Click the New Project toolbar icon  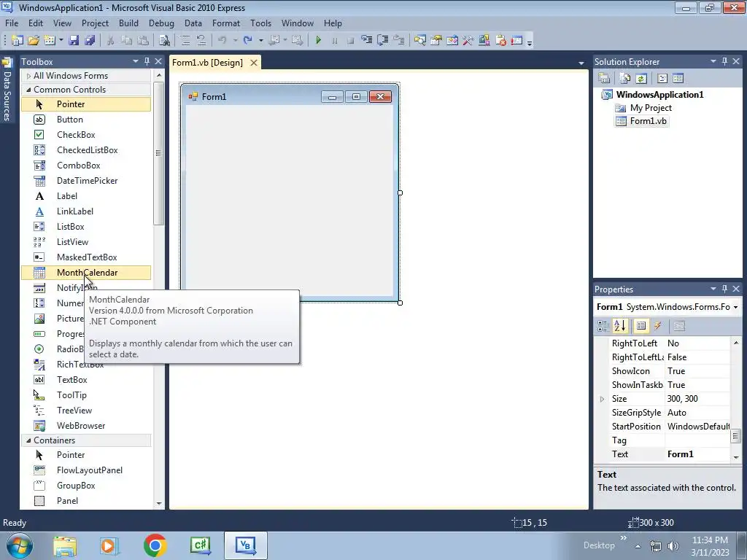click(18, 41)
